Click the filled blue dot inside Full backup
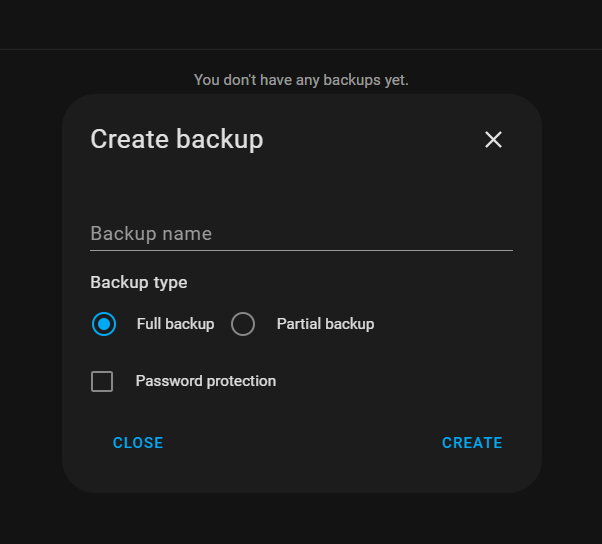Screen dimensions: 602x544 pos(104,324)
